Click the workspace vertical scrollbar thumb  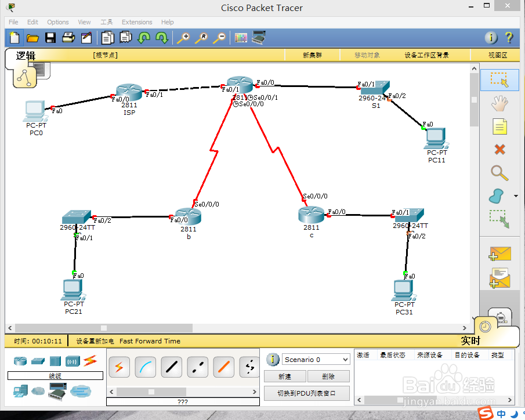pyautogui.click(x=474, y=100)
